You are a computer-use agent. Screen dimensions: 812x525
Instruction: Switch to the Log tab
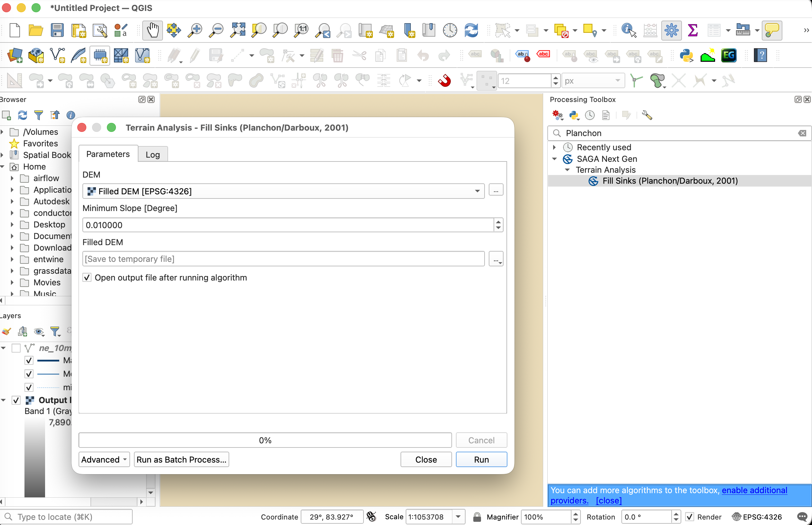pyautogui.click(x=153, y=154)
